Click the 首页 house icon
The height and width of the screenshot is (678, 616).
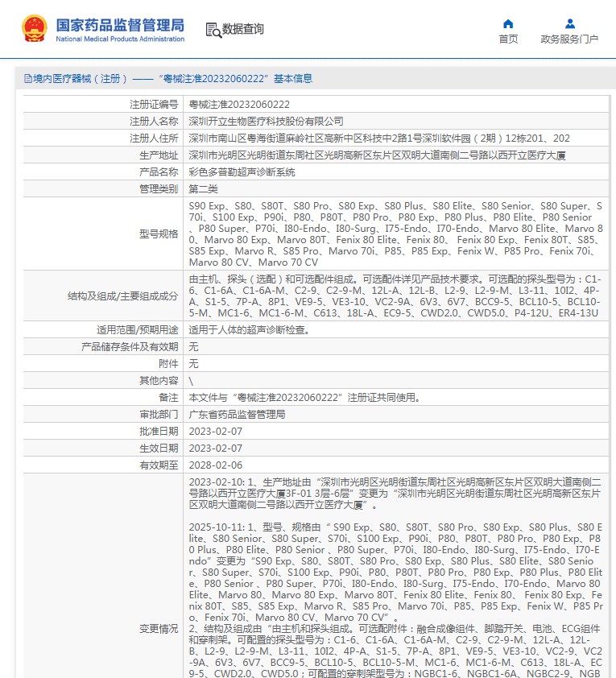pos(508,23)
